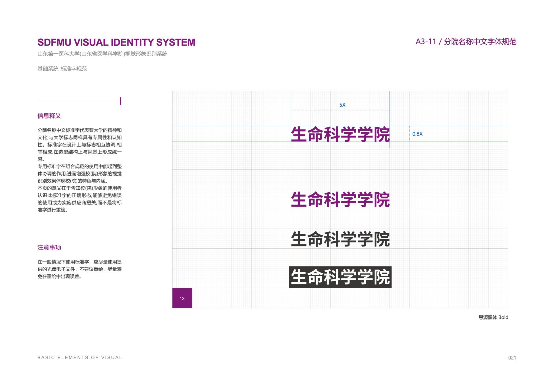Click the Chinese university name subtitle
This screenshot has width=554, height=392.
tap(102, 54)
